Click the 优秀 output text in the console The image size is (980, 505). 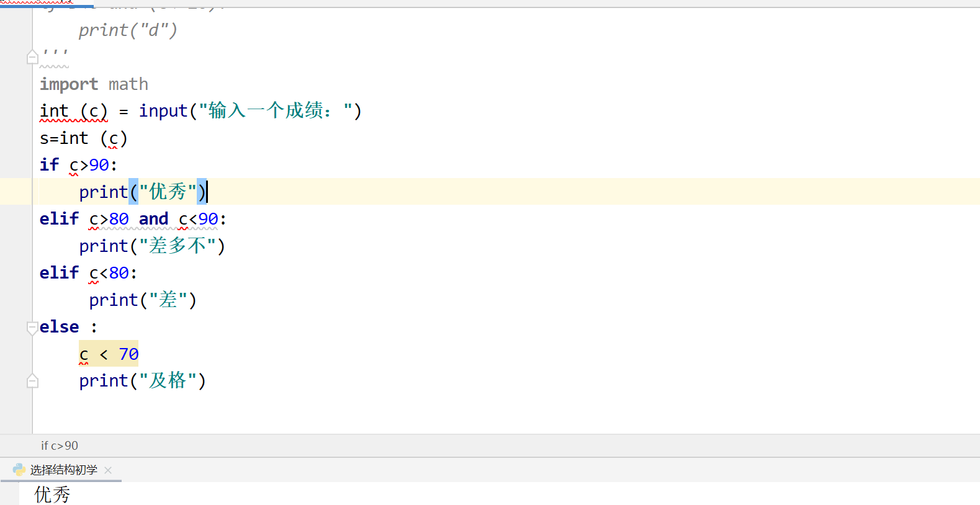click(52, 494)
